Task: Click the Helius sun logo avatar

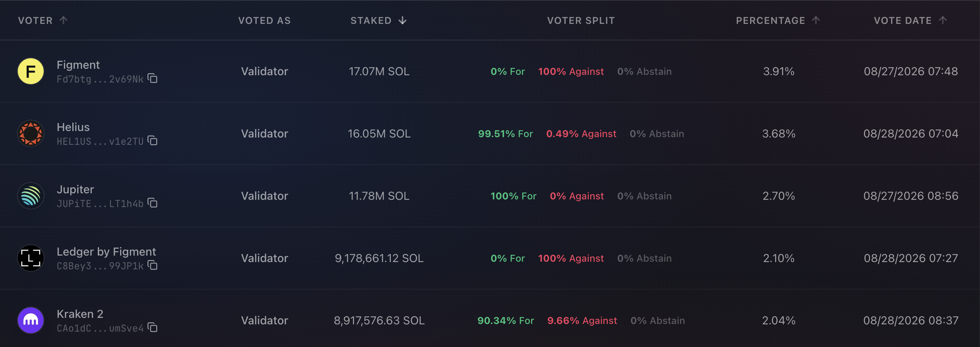Action: point(31,133)
